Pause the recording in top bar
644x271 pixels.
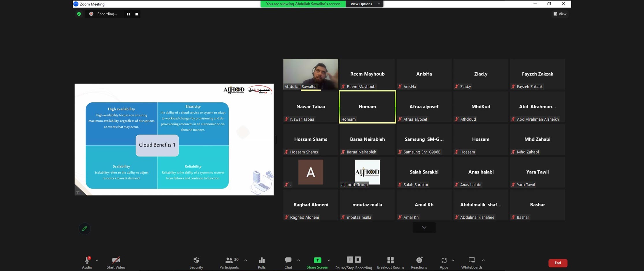pos(128,14)
